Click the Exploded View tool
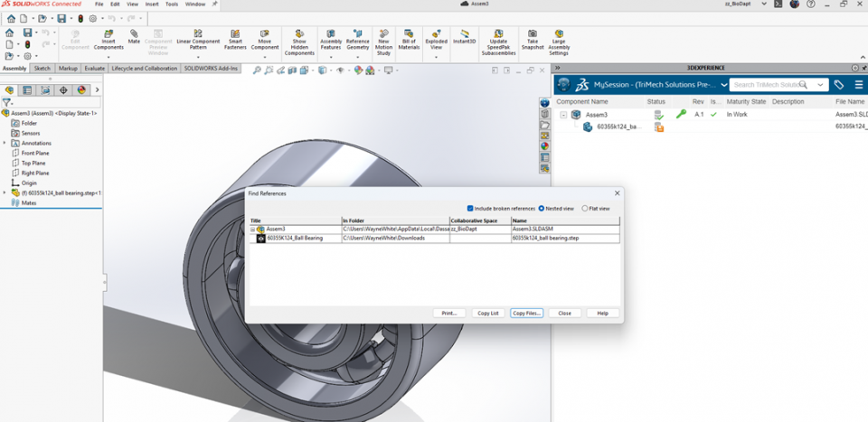 pos(436,40)
